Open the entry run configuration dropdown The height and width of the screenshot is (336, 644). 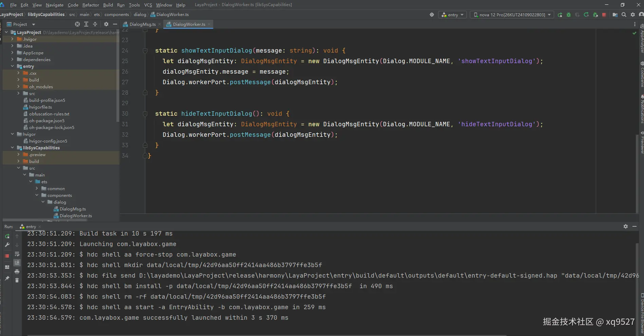coord(453,15)
